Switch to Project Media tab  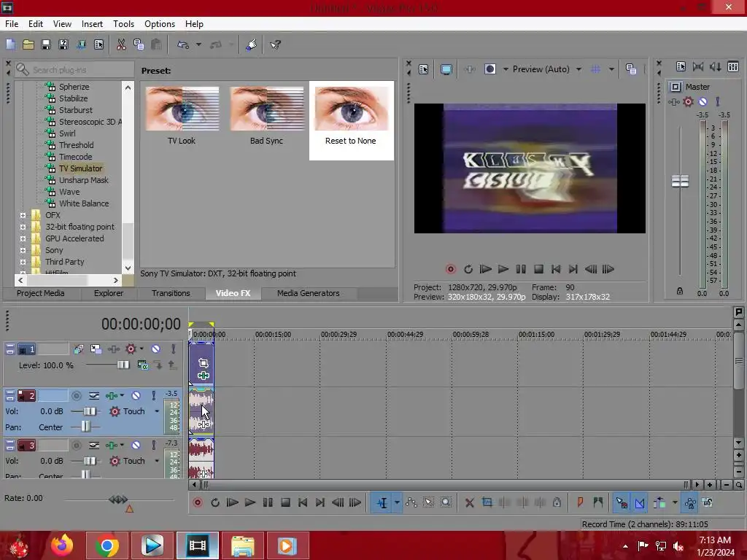pyautogui.click(x=41, y=293)
